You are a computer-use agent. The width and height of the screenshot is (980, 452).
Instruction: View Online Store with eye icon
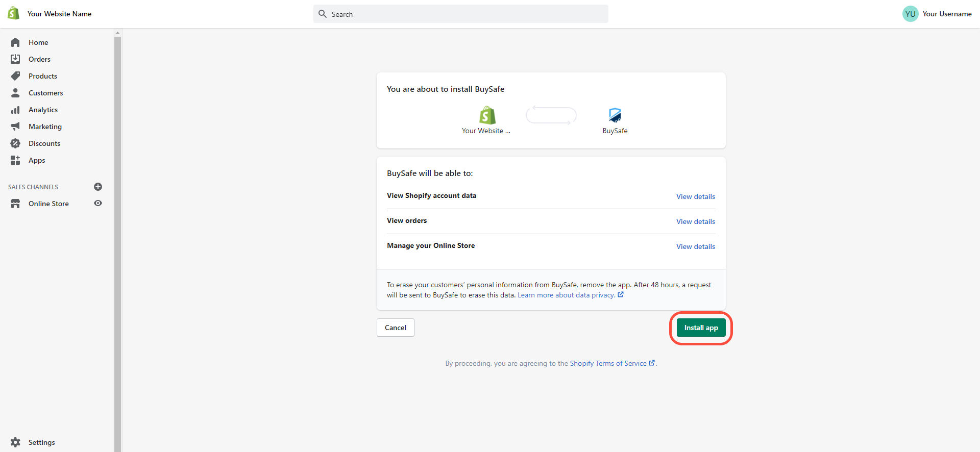click(x=98, y=203)
